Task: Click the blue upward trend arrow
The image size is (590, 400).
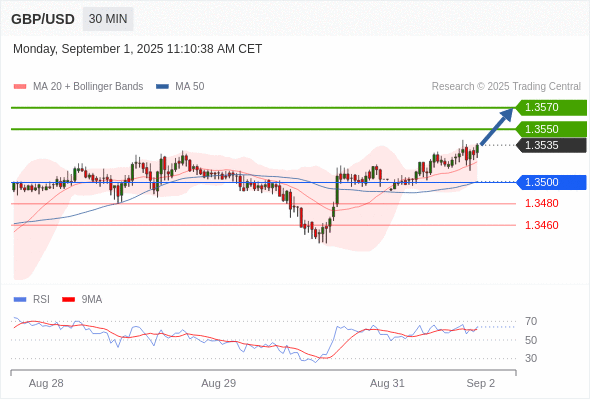Action: pyautogui.click(x=497, y=126)
